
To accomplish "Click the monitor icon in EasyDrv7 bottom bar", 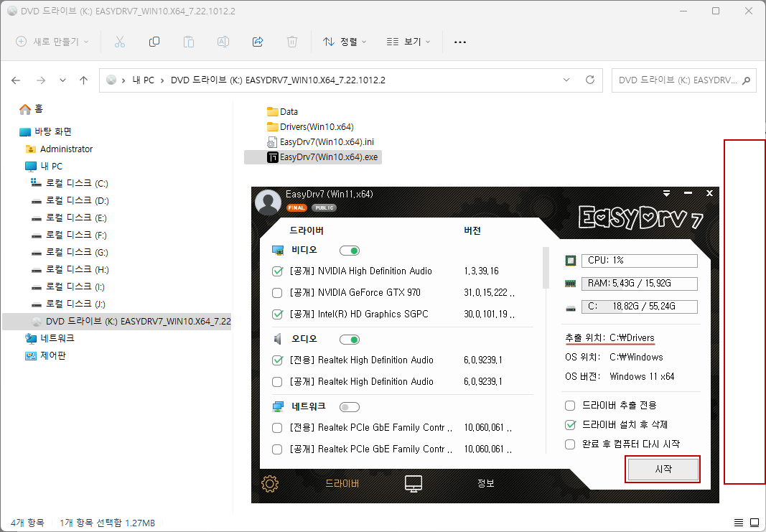I will point(414,484).
